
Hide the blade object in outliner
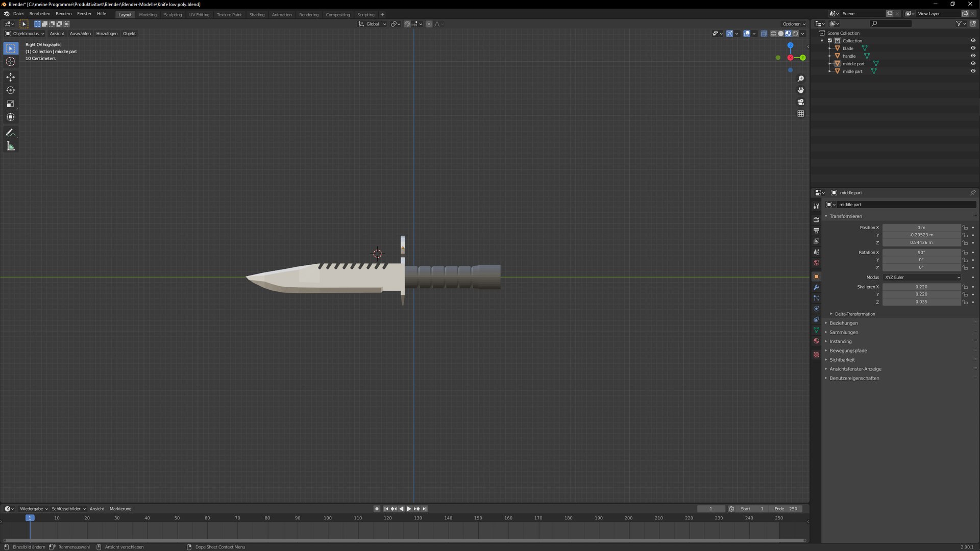coord(973,48)
